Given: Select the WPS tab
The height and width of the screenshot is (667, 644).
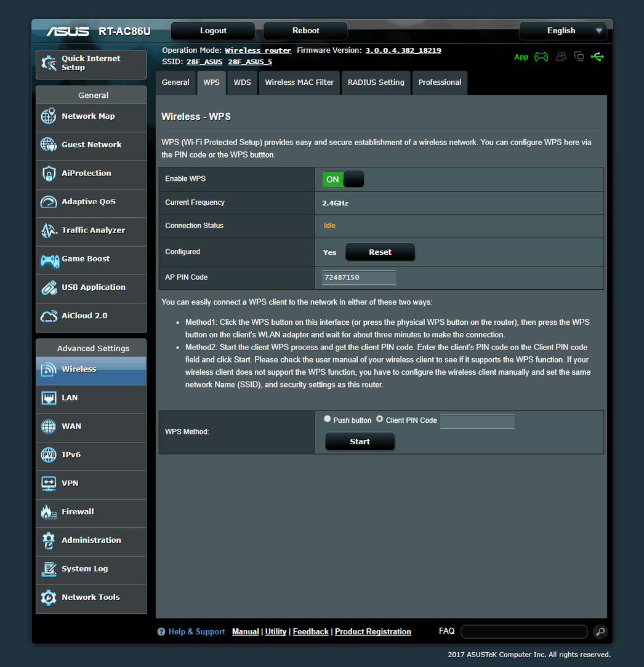Looking at the screenshot, I should pyautogui.click(x=212, y=82).
